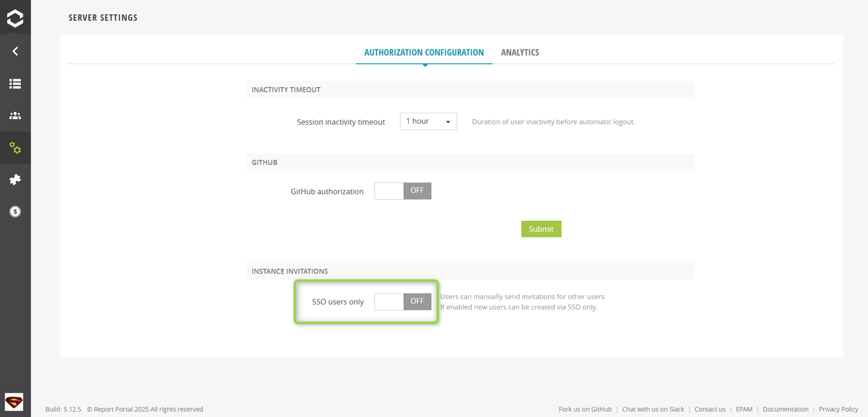The image size is (868, 417).
Task: Open the Chat with us on Slack link
Action: click(653, 409)
